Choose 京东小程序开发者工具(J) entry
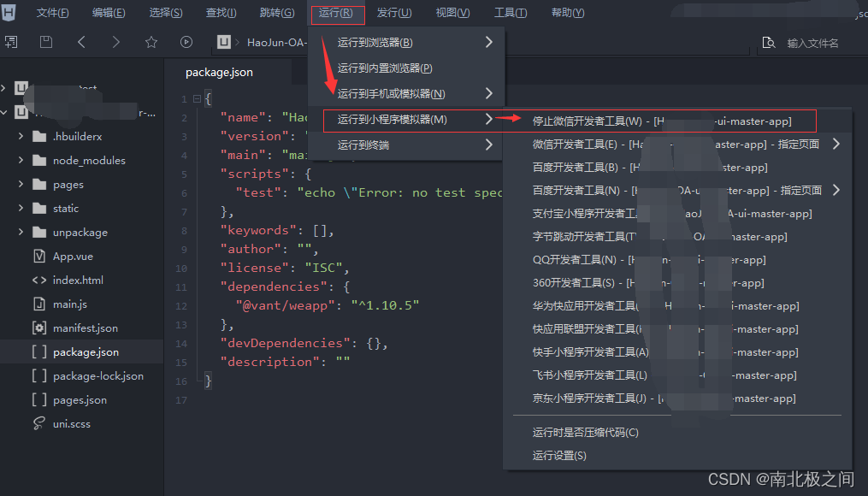 coord(677,399)
